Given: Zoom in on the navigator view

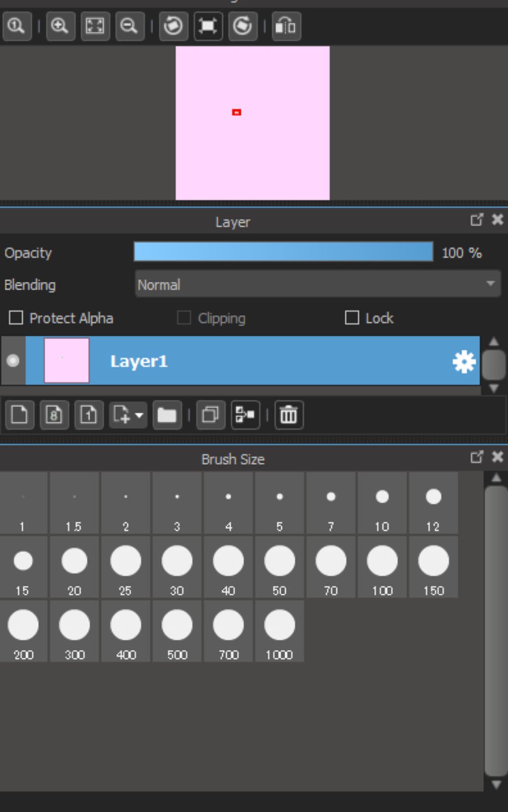Looking at the screenshot, I should coord(60,26).
